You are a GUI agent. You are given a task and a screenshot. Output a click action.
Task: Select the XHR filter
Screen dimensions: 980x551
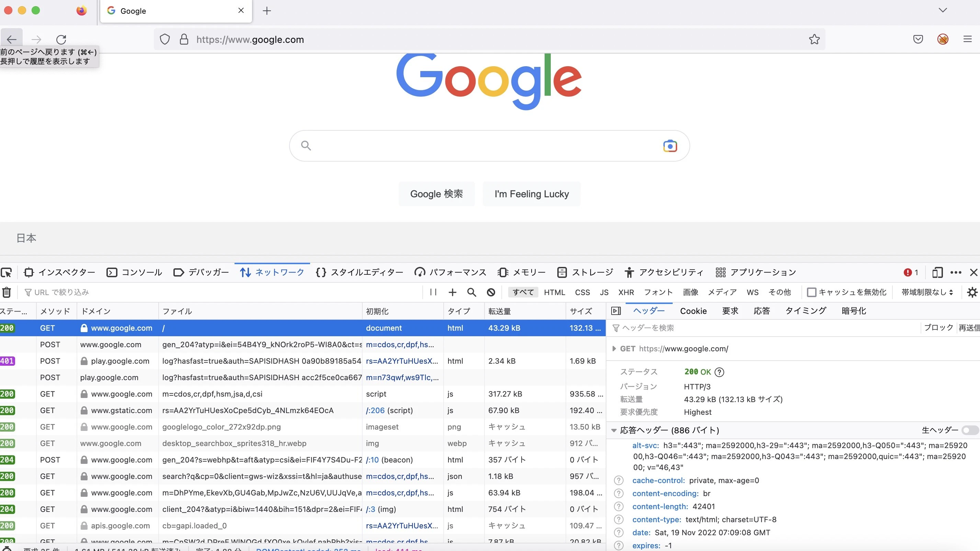click(x=626, y=292)
